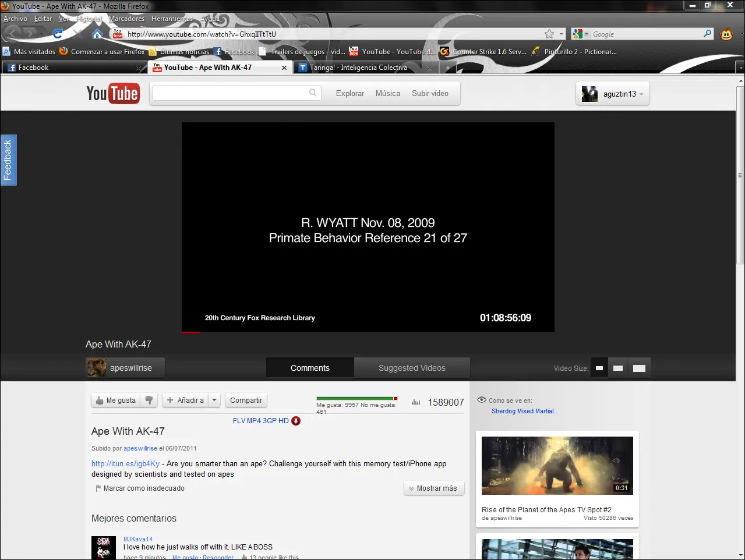Bookmark this page with the star icon
Image resolution: width=745 pixels, height=560 pixels.
[549, 34]
